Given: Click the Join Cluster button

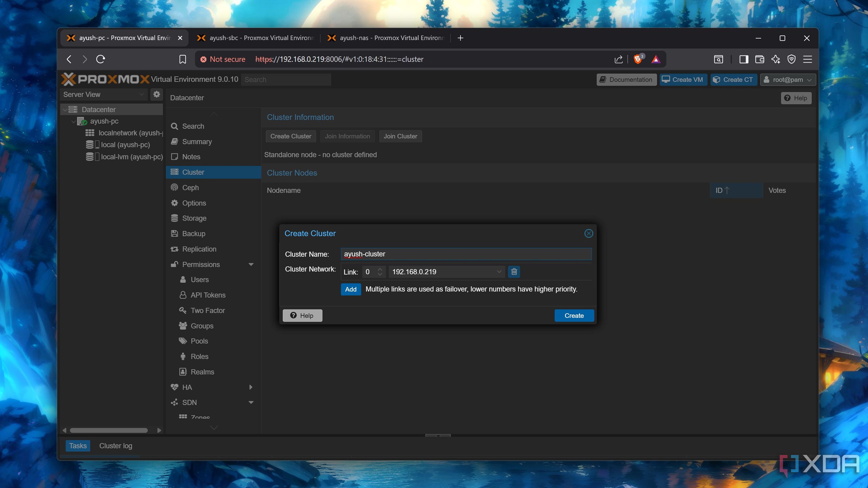Looking at the screenshot, I should click(x=400, y=136).
